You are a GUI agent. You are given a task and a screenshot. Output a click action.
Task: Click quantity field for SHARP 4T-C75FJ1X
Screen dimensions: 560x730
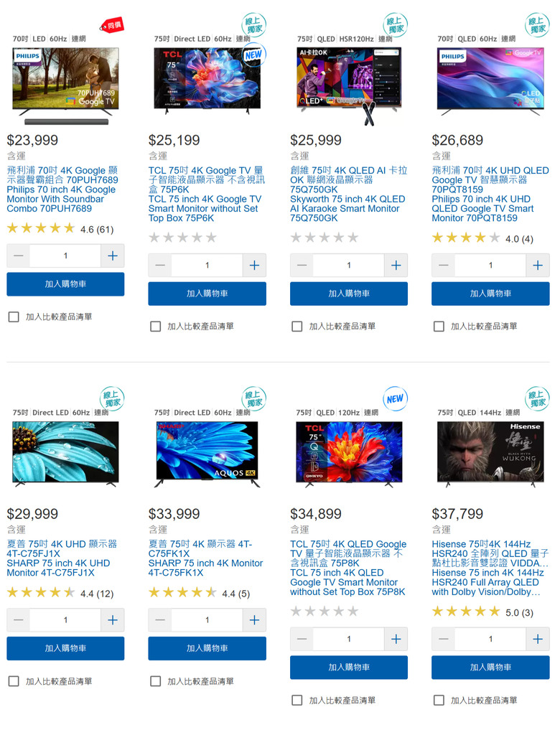65,620
